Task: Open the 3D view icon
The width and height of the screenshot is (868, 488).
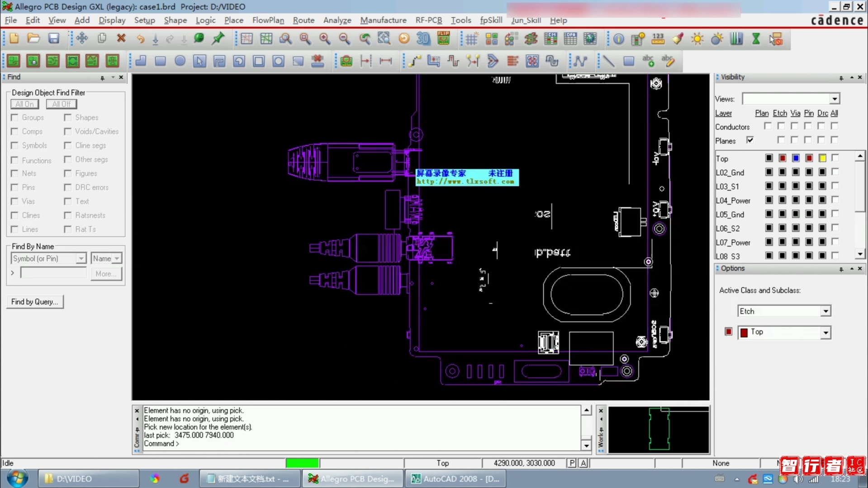Action: [x=423, y=38]
